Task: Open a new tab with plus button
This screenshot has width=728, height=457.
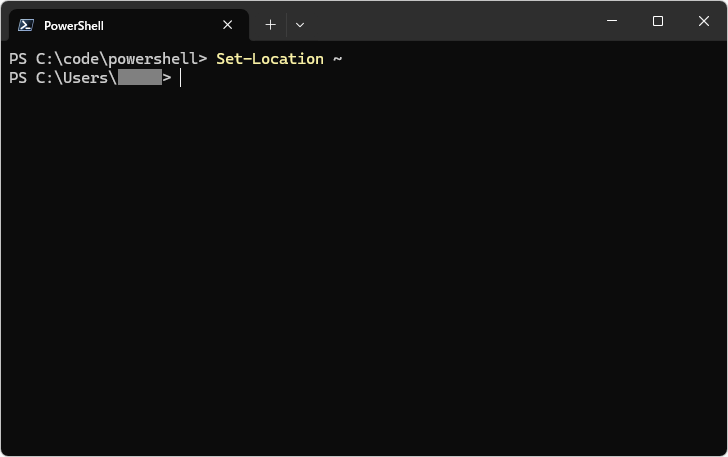Action: pyautogui.click(x=270, y=25)
